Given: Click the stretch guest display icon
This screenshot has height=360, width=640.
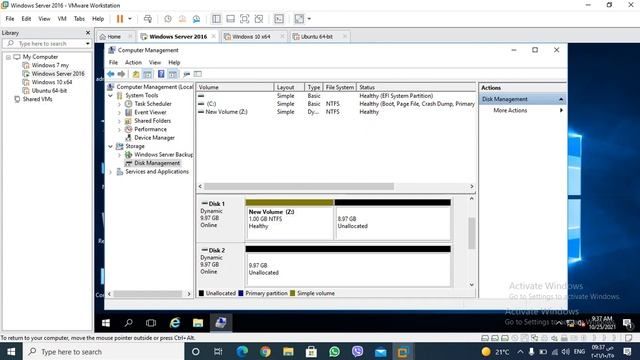Looking at the screenshot, I should coord(299,19).
